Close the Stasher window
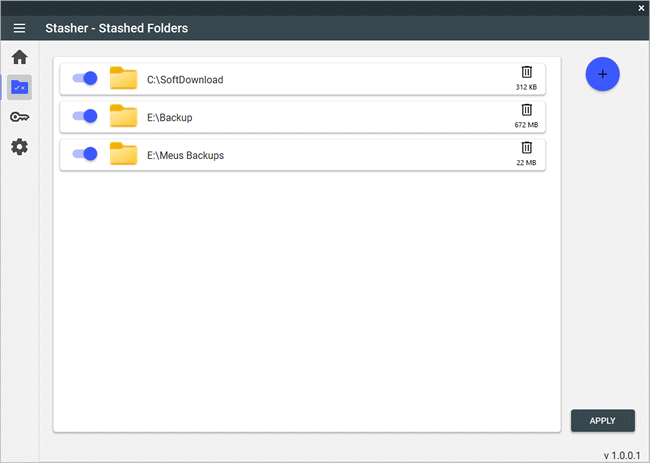The image size is (650, 463). coord(641,8)
